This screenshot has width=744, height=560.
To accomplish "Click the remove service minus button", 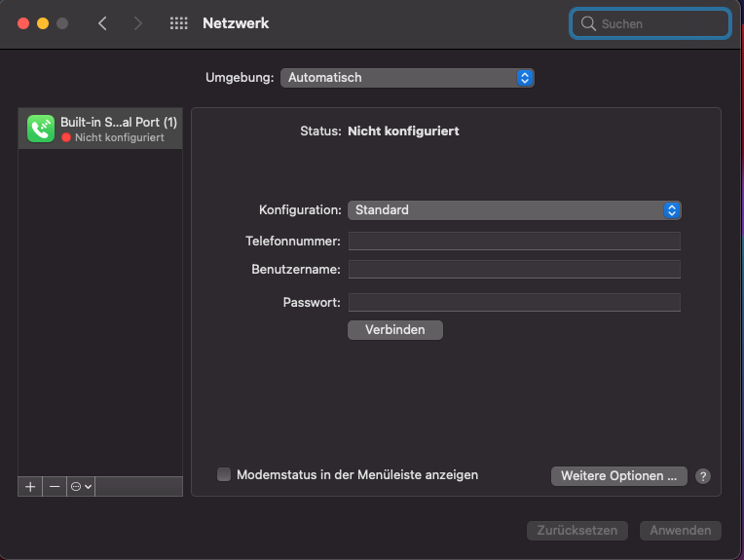I will tap(55, 486).
